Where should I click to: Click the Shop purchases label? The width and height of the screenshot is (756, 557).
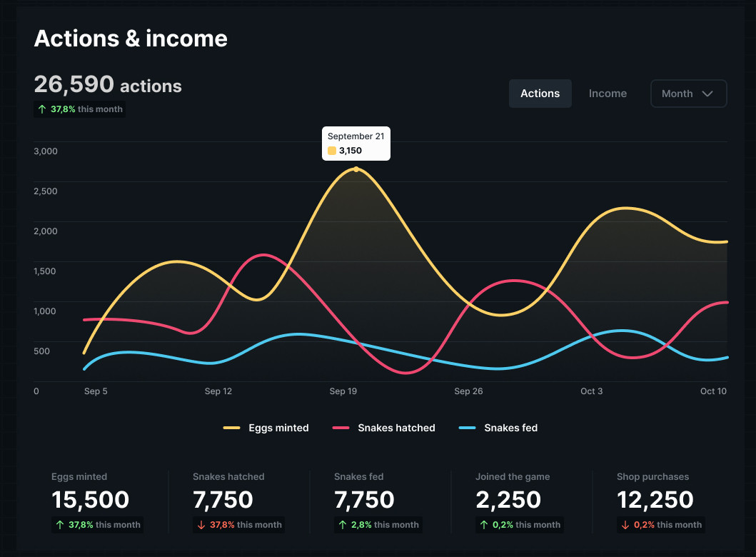coord(652,476)
